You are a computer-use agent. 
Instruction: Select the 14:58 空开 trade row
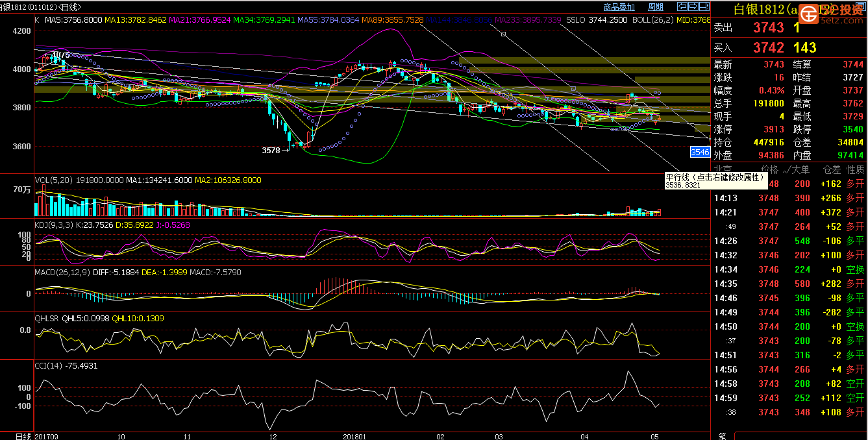789,384
